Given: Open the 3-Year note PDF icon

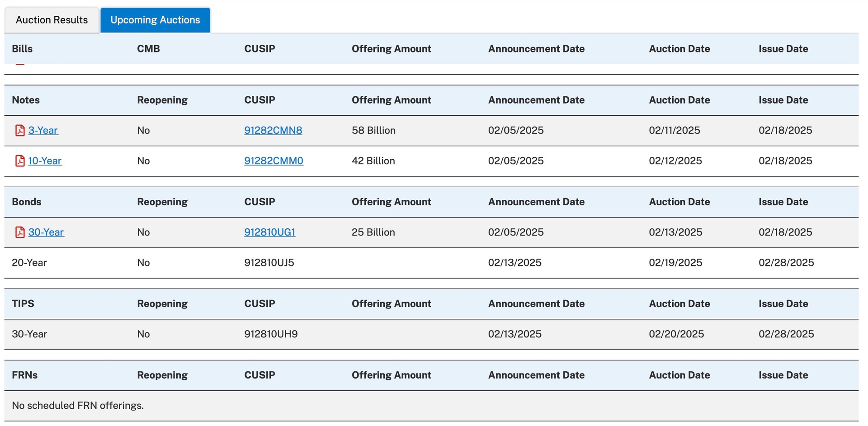Looking at the screenshot, I should (20, 130).
